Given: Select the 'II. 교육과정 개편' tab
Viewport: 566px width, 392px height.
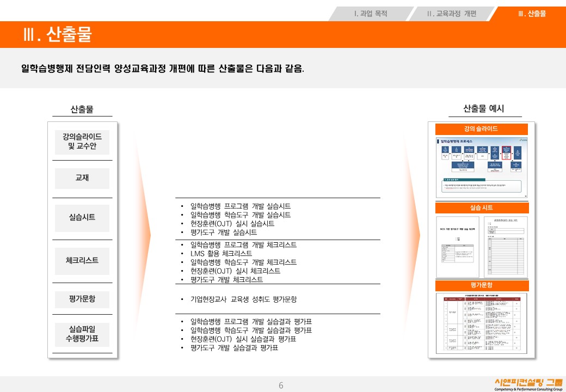Looking at the screenshot, I should 451,14.
